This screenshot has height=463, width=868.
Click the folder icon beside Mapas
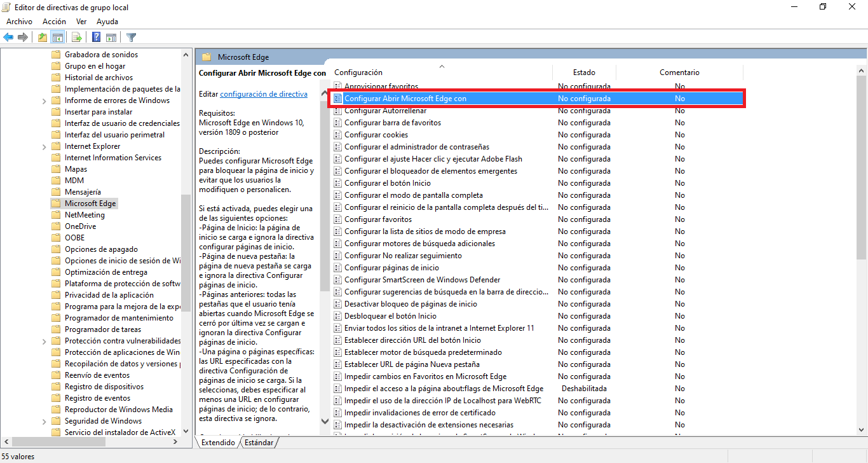pos(56,169)
